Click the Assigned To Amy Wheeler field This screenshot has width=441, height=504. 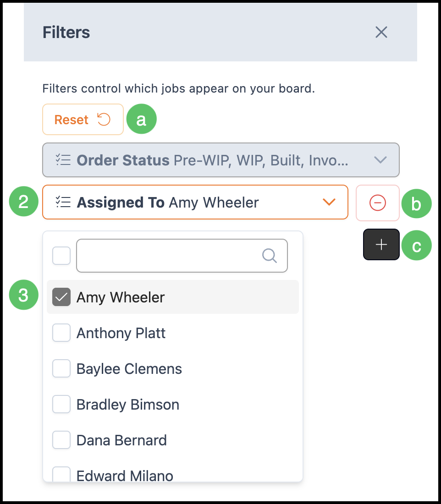[195, 202]
